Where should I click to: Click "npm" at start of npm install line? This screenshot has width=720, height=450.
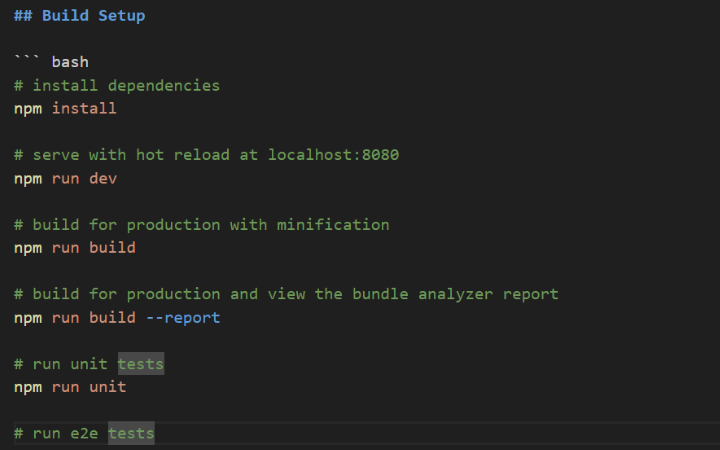click(28, 108)
